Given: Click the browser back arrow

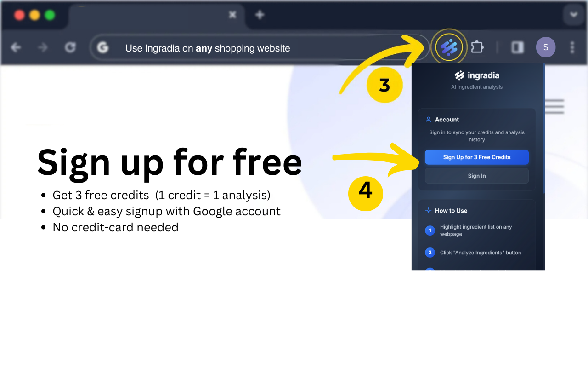Looking at the screenshot, I should pos(16,47).
